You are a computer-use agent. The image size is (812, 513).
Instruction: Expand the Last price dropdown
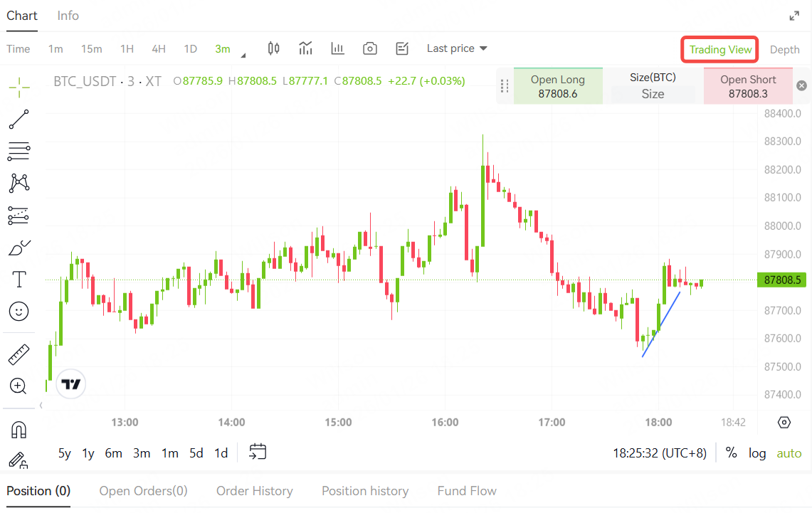pyautogui.click(x=457, y=48)
